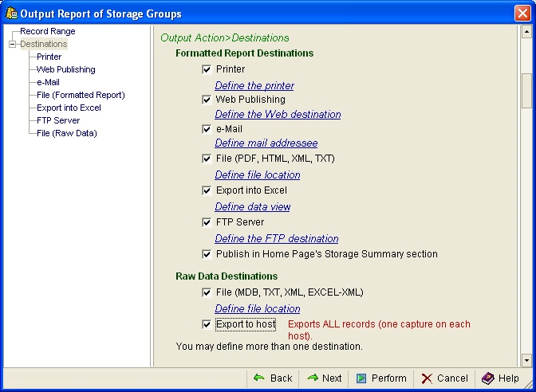Viewport: 536px width, 392px height.
Task: Click the red Cancel X icon
Action: (x=427, y=378)
